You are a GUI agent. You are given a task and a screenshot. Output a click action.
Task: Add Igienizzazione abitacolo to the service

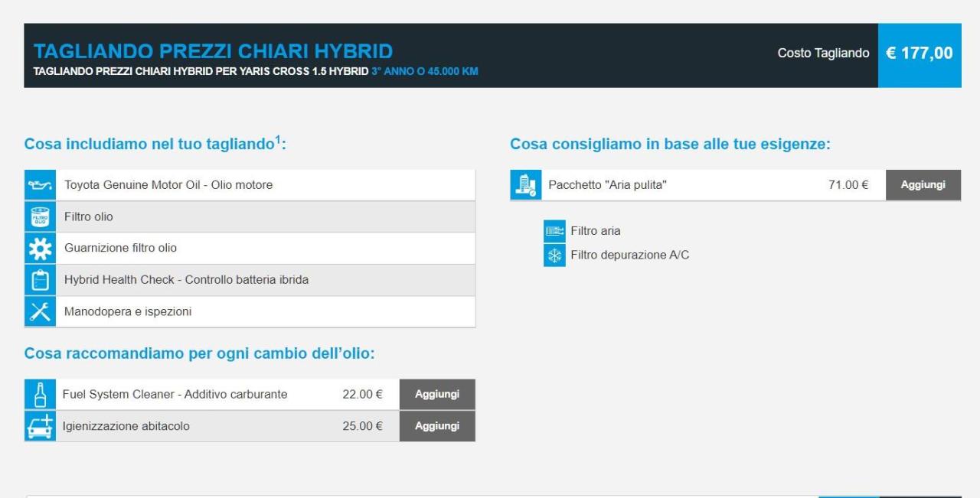pyautogui.click(x=437, y=426)
